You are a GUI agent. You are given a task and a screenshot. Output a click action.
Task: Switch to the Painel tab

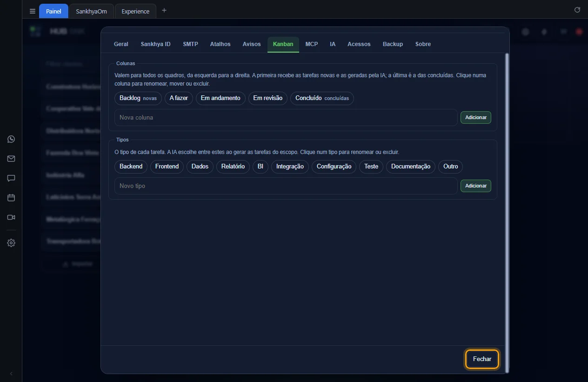point(53,11)
